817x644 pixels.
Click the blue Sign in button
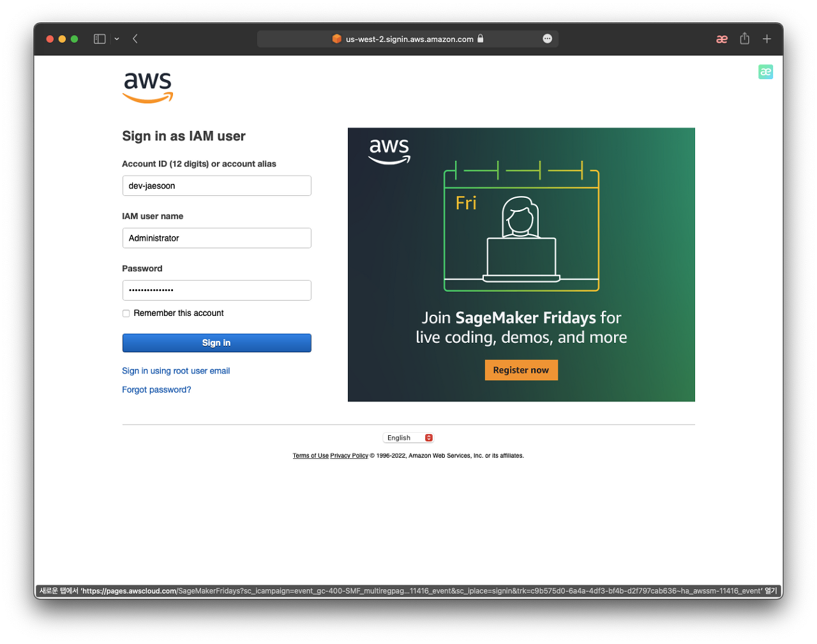[217, 343]
